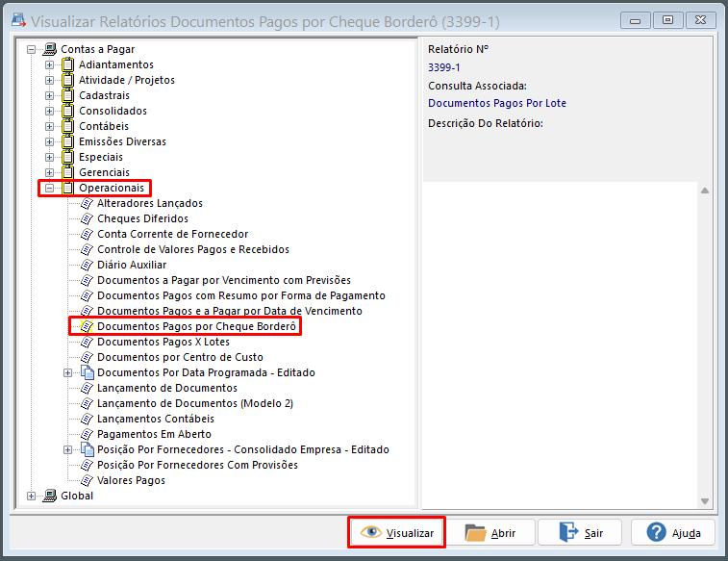
Task: Open help with the Ajuda button
Action: pyautogui.click(x=673, y=532)
